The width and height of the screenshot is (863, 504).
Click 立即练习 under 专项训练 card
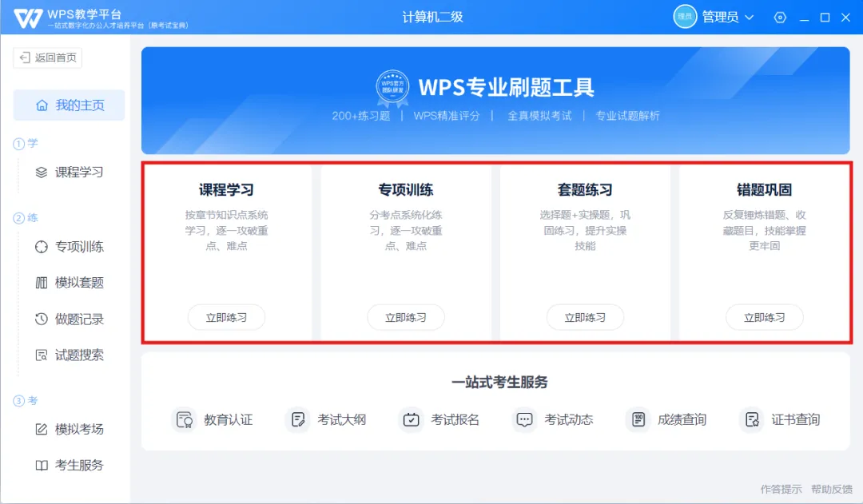406,317
